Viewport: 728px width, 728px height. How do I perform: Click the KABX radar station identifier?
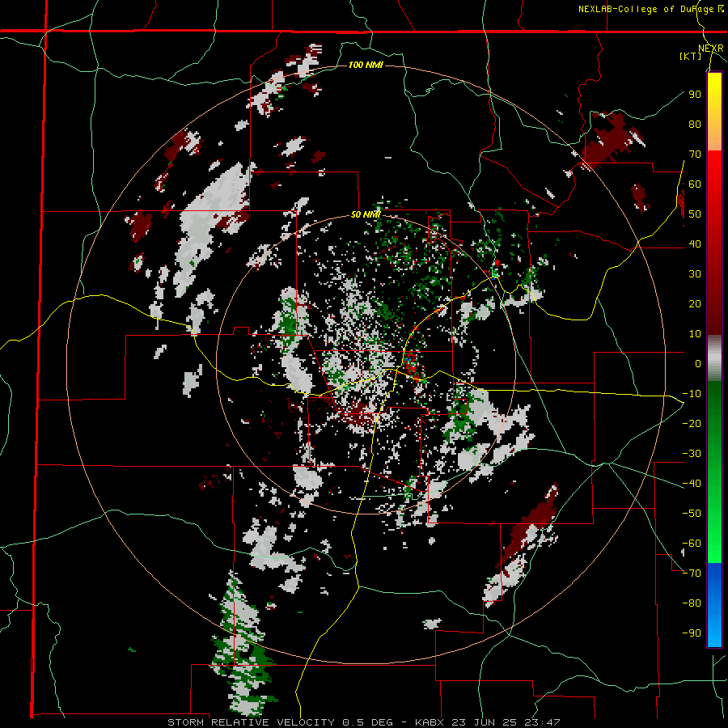[x=430, y=722]
